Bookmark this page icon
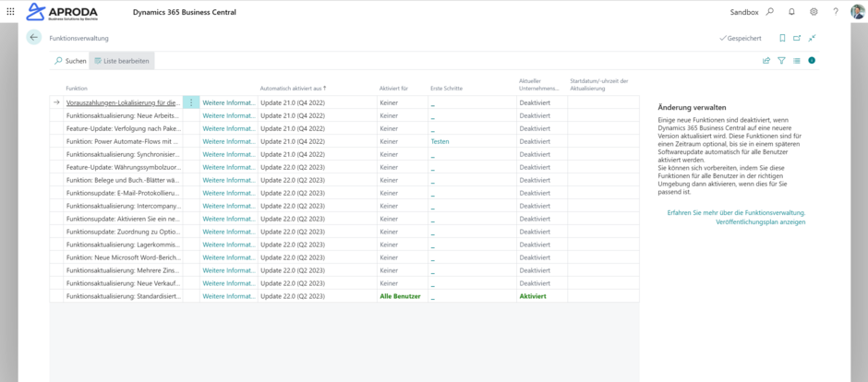 [x=782, y=38]
